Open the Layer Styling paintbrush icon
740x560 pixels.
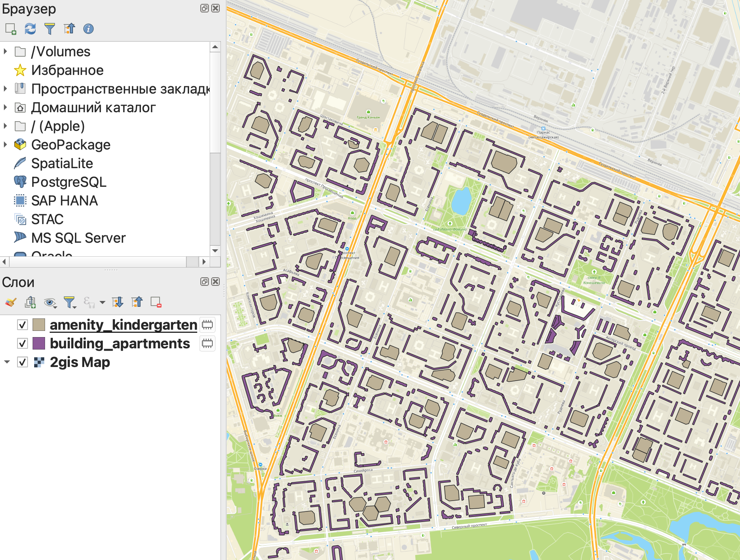click(x=10, y=302)
